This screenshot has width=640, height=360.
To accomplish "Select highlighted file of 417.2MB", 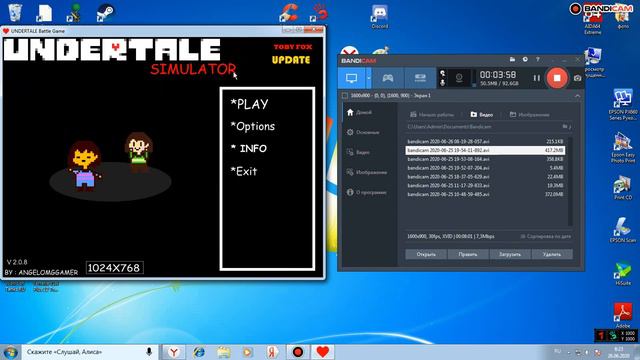I will pyautogui.click(x=485, y=150).
